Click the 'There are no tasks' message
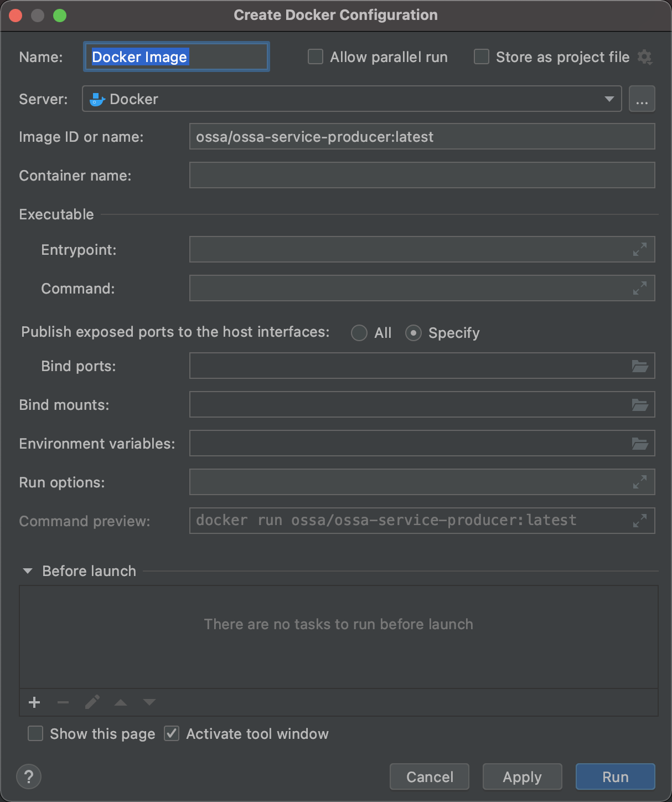This screenshot has height=802, width=672. (x=339, y=624)
